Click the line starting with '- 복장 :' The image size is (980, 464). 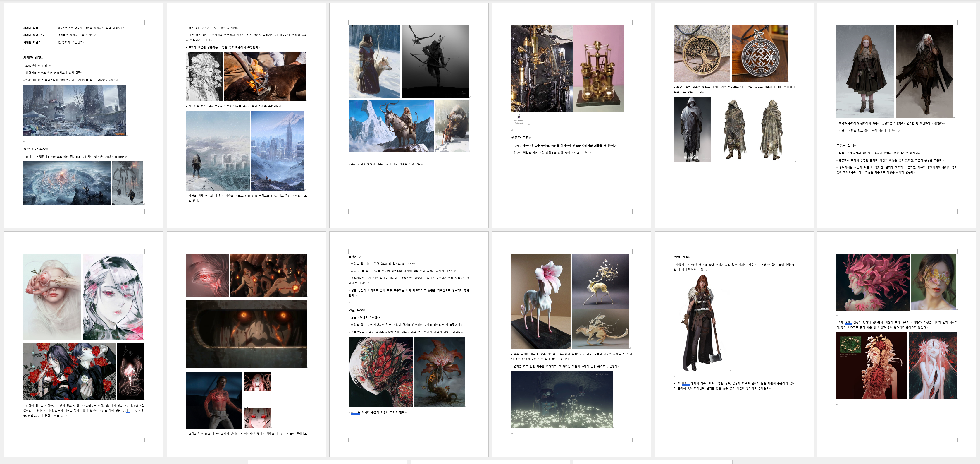click(x=734, y=90)
